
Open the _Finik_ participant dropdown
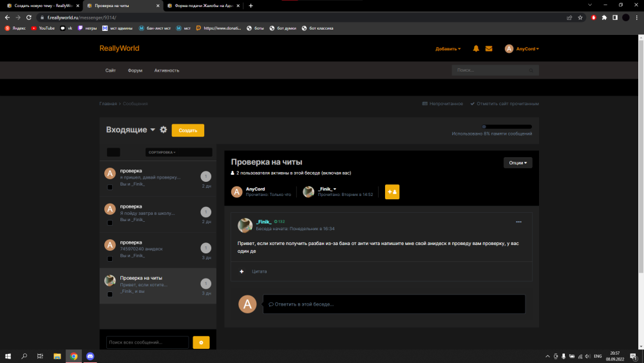click(x=327, y=189)
